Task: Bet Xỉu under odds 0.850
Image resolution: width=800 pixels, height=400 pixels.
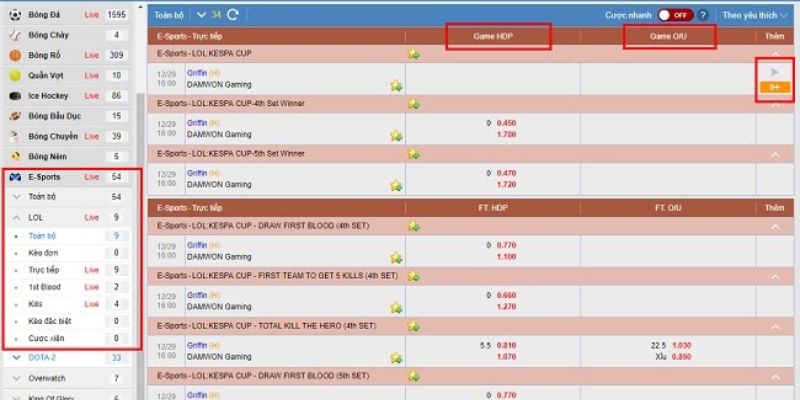Action: [x=682, y=357]
